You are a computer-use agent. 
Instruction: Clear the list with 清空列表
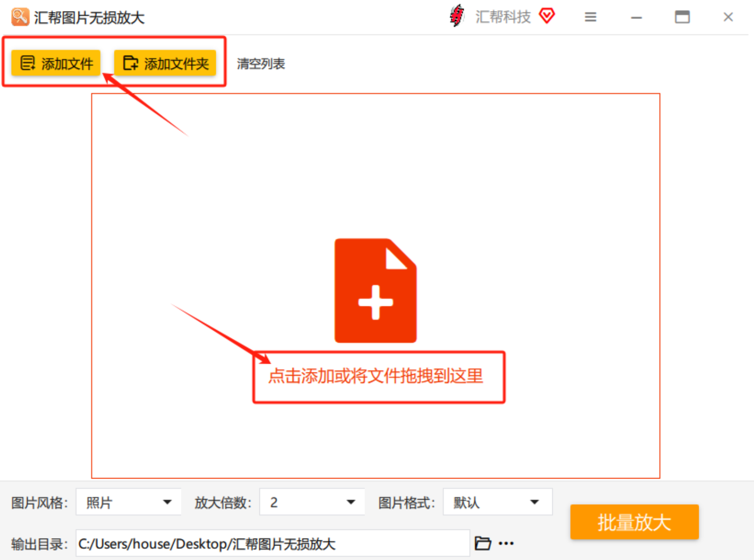tap(261, 64)
